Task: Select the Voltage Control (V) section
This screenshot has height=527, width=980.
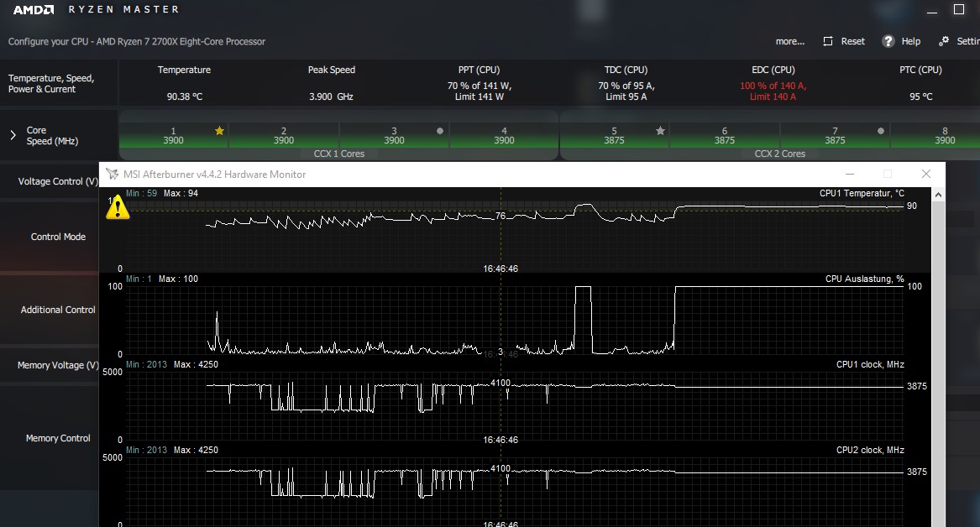Action: 50,181
